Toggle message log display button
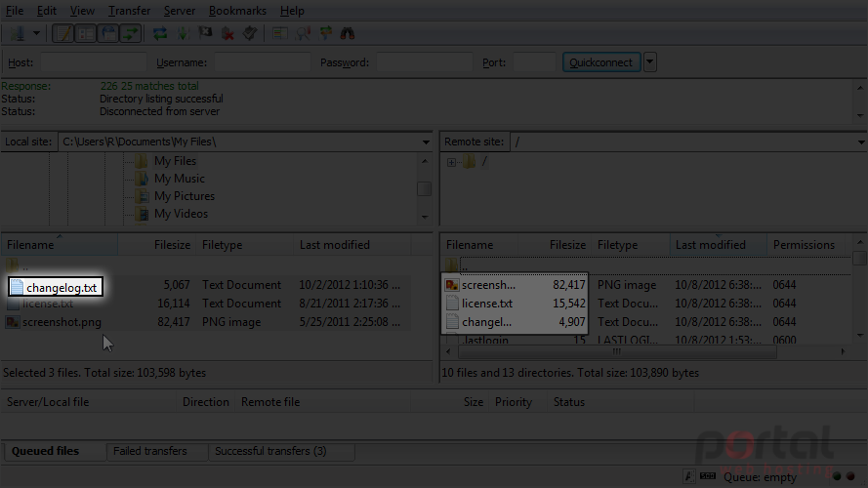868x488 pixels. click(x=62, y=34)
